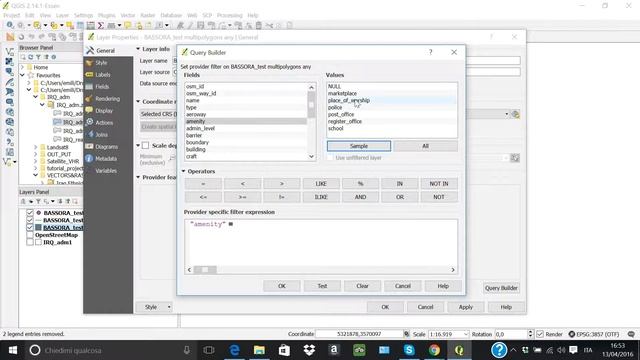
Task: Select the 'building' field
Action: [246, 149]
